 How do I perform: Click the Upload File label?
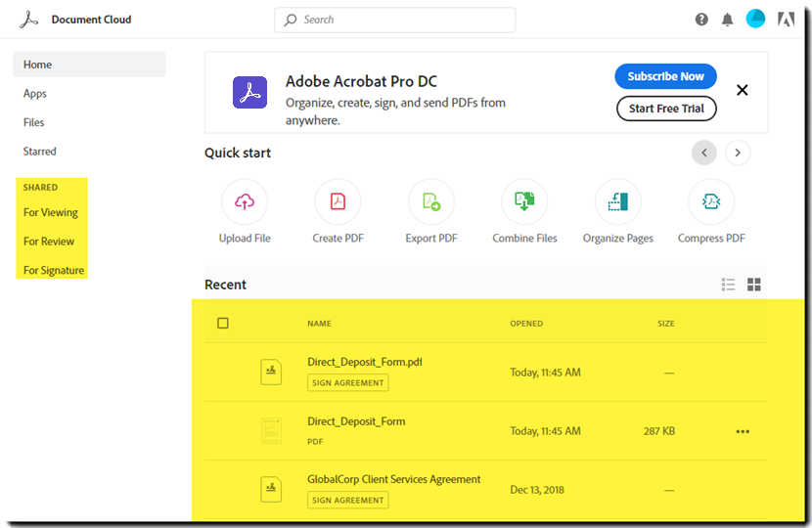pyautogui.click(x=245, y=239)
